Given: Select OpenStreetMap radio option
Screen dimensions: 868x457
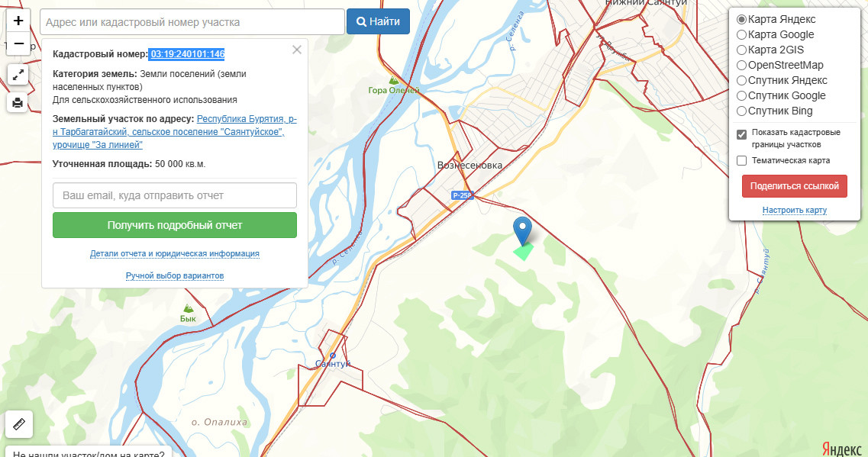Looking at the screenshot, I should 742,66.
